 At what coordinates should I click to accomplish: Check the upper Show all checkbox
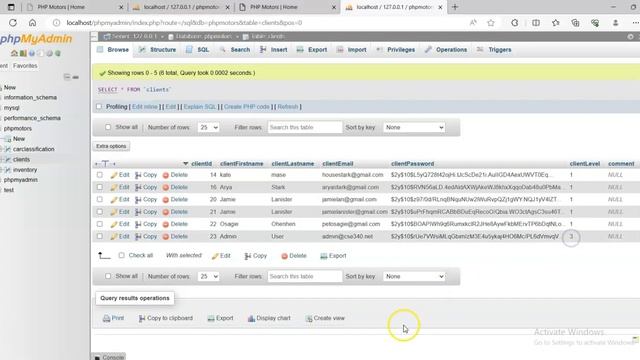(x=108, y=127)
